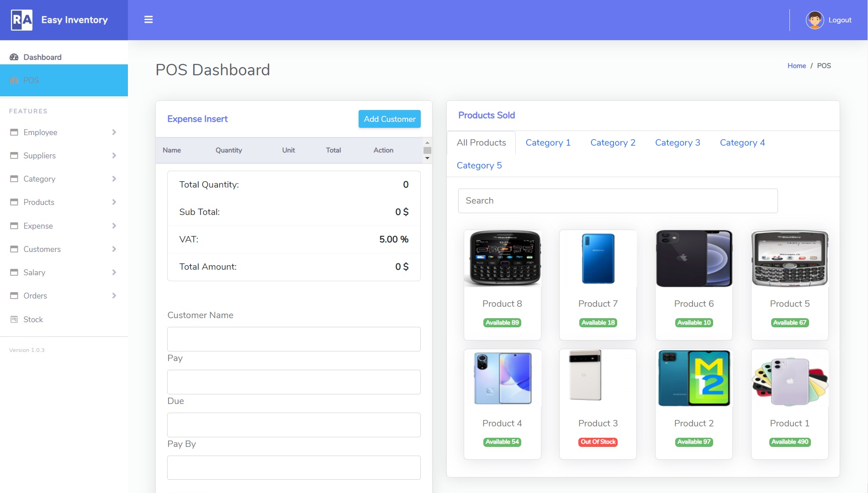Expand the Suppliers menu chevron
This screenshot has width=868, height=493.
(x=114, y=156)
